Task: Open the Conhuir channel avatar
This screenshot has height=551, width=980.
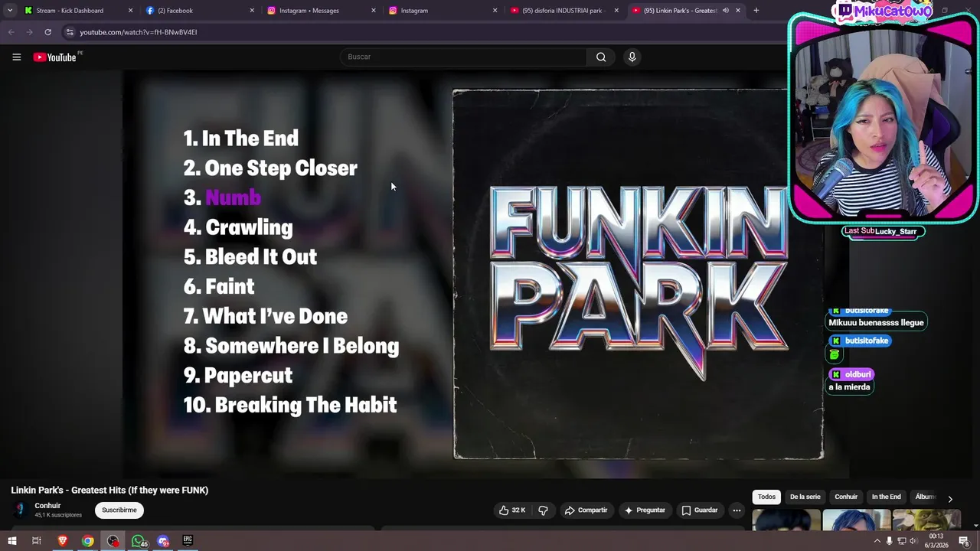Action: pos(20,510)
